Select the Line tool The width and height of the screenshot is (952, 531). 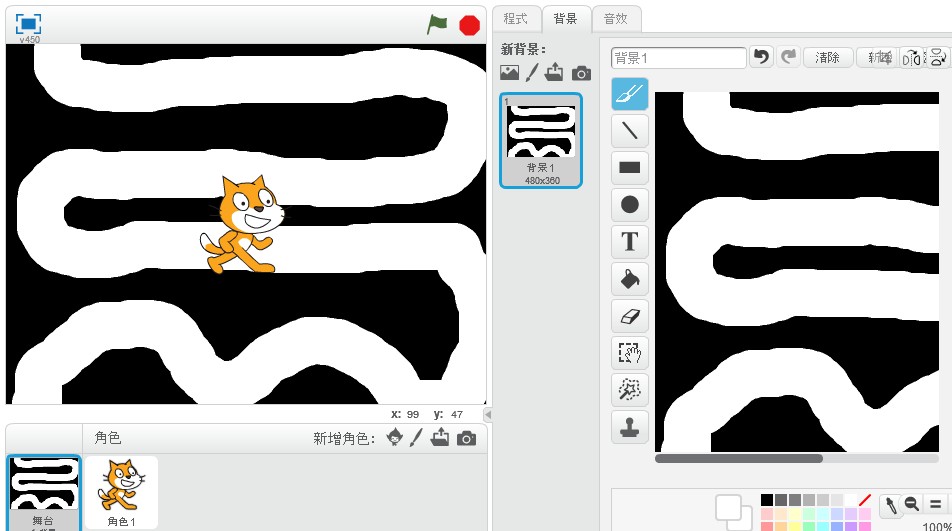[630, 130]
